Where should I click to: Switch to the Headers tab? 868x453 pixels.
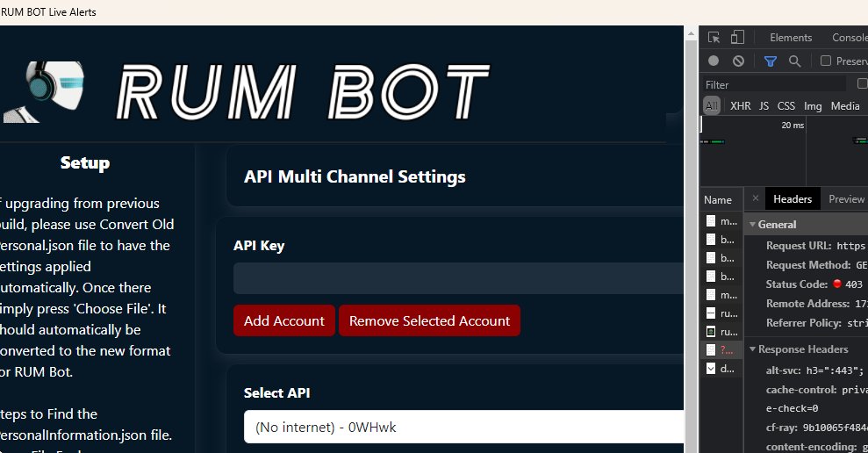coord(793,198)
